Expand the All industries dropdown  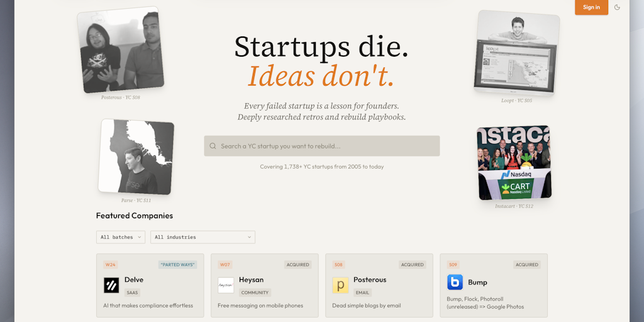click(203, 237)
